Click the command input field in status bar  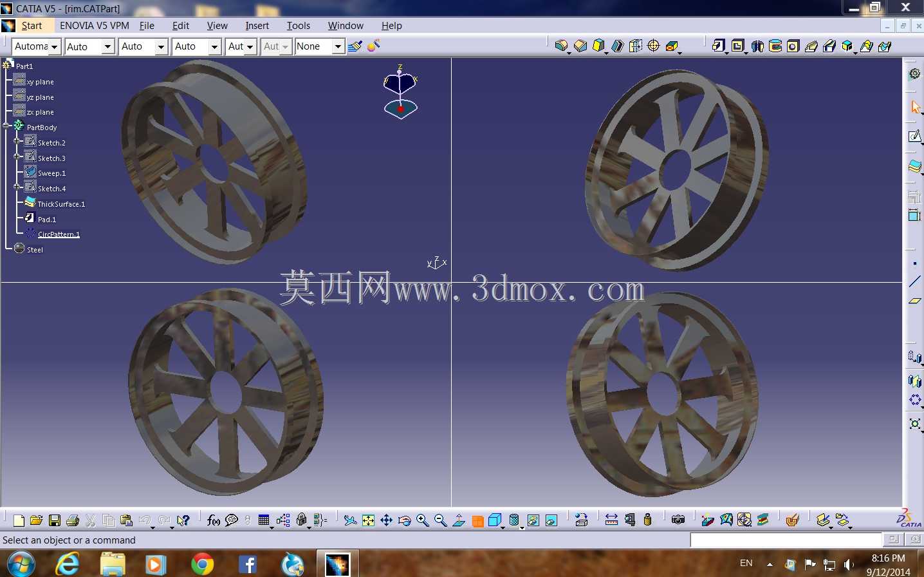(x=786, y=540)
